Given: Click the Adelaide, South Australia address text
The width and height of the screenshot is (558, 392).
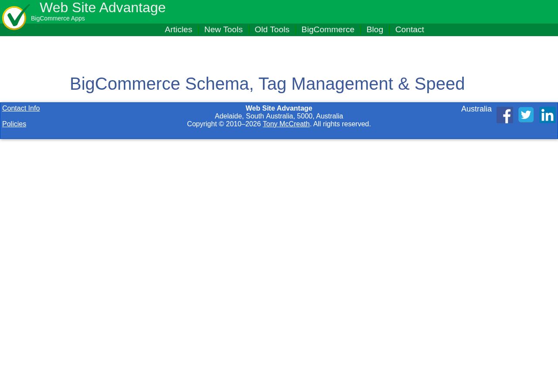Looking at the screenshot, I should pos(279,116).
